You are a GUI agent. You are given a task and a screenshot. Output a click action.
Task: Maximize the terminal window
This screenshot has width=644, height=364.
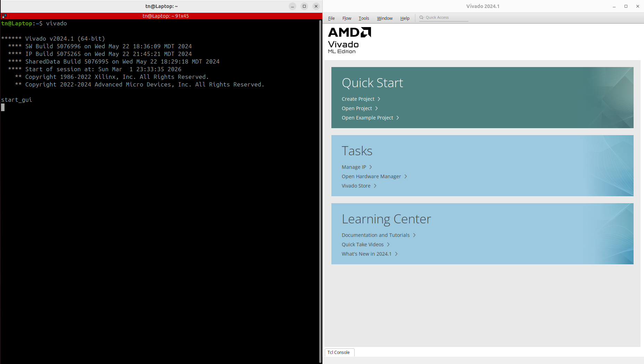(304, 6)
